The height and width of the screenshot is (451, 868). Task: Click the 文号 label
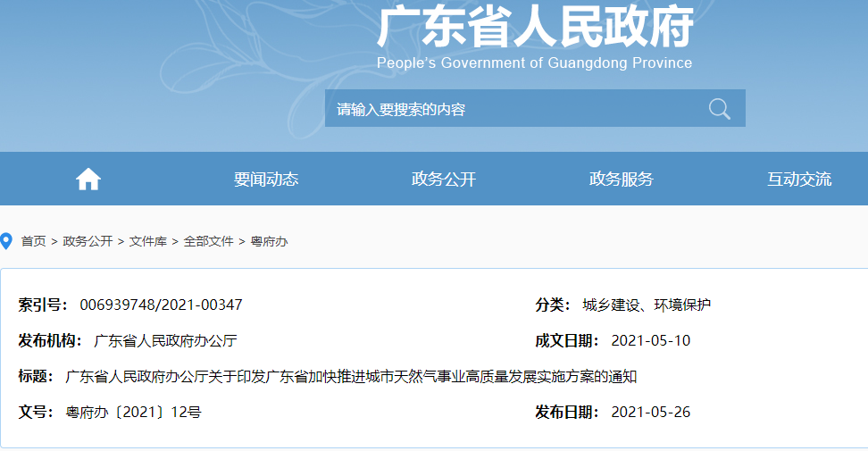pyautogui.click(x=36, y=413)
